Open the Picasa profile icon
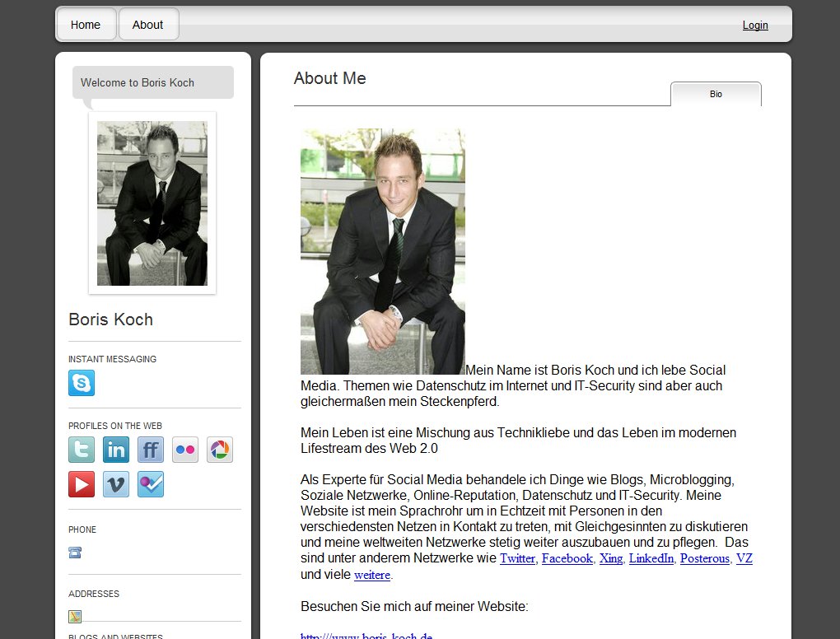Viewport: 840px width, 639px height. pyautogui.click(x=220, y=450)
